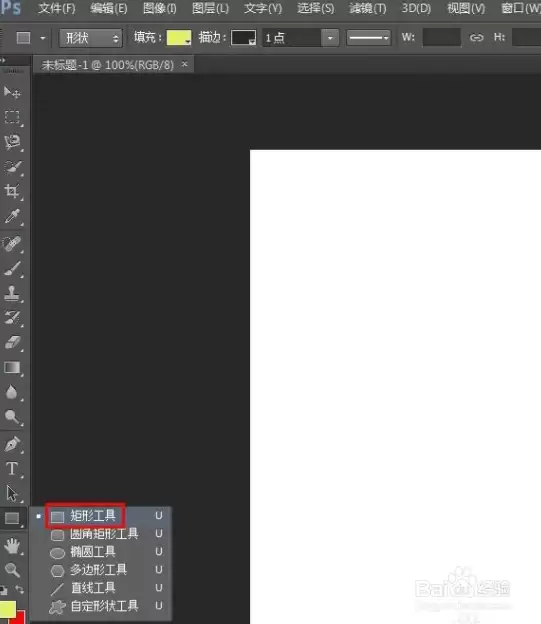Viewport: 541px width, 624px height.
Task: Choose 自定形状工具 from the flyout menu
Action: [x=104, y=606]
